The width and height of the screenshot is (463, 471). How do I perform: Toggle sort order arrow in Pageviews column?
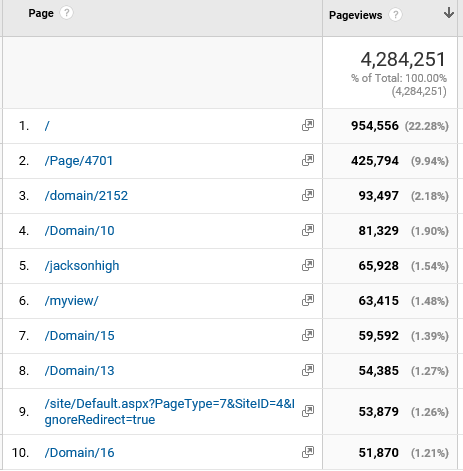(x=449, y=13)
